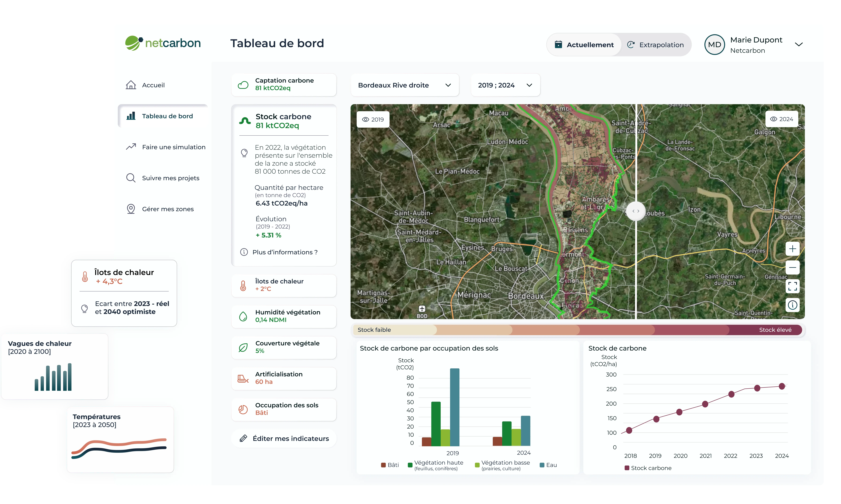Click the bulldozer icon in Artificialisation
Image resolution: width=841 pixels, height=504 pixels.
pos(243,379)
